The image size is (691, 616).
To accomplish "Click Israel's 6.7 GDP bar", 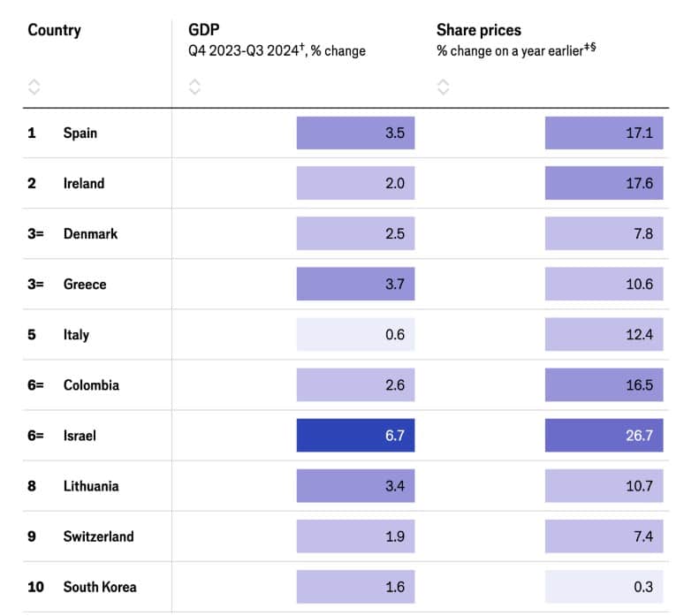I will (x=355, y=436).
